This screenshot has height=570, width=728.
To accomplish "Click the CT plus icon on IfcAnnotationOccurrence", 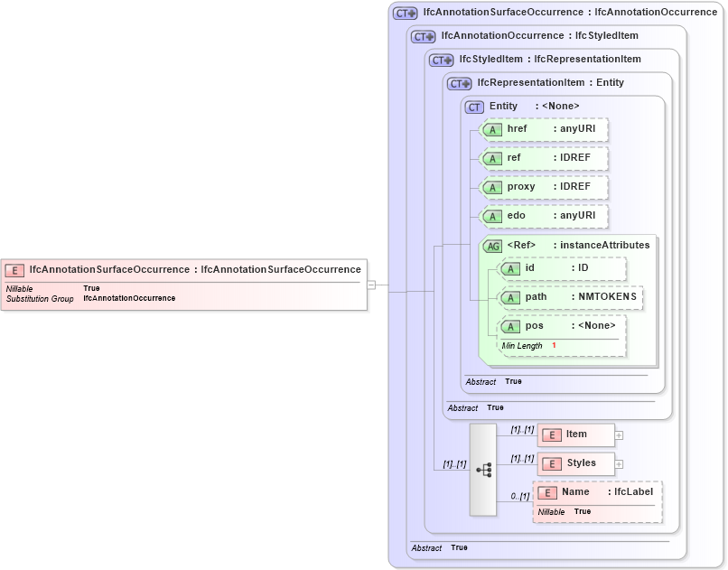I will [x=422, y=36].
